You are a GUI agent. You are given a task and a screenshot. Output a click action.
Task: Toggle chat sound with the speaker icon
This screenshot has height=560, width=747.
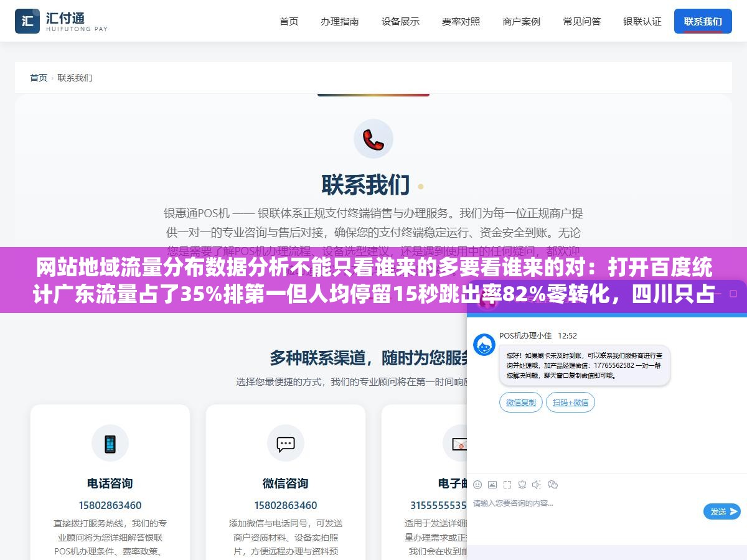coord(537,484)
